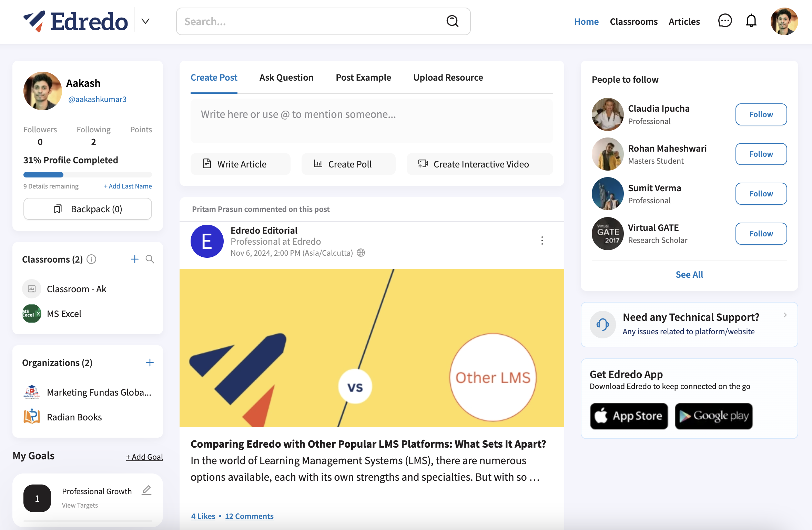Image resolution: width=812 pixels, height=530 pixels.
Task: Add a new classroom with plus icon
Action: click(x=135, y=259)
